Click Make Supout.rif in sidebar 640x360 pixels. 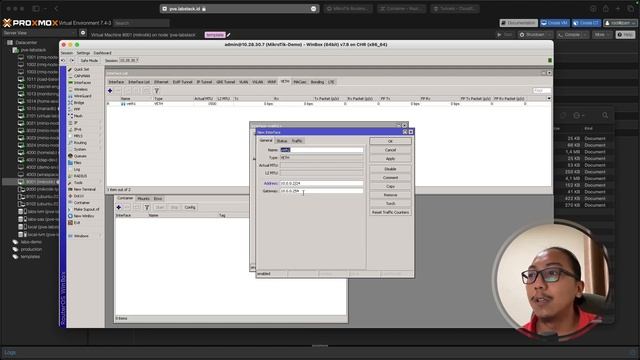tap(86, 209)
